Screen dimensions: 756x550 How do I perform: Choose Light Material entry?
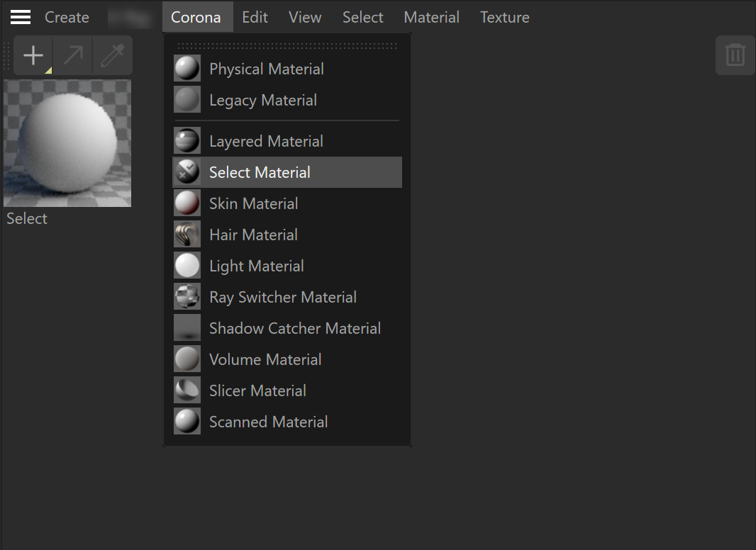pyautogui.click(x=287, y=266)
